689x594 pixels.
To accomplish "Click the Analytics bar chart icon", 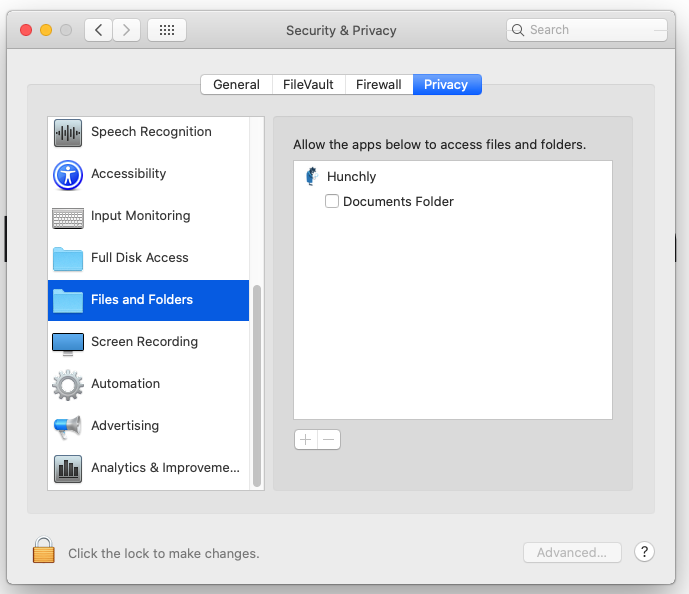I will (68, 468).
